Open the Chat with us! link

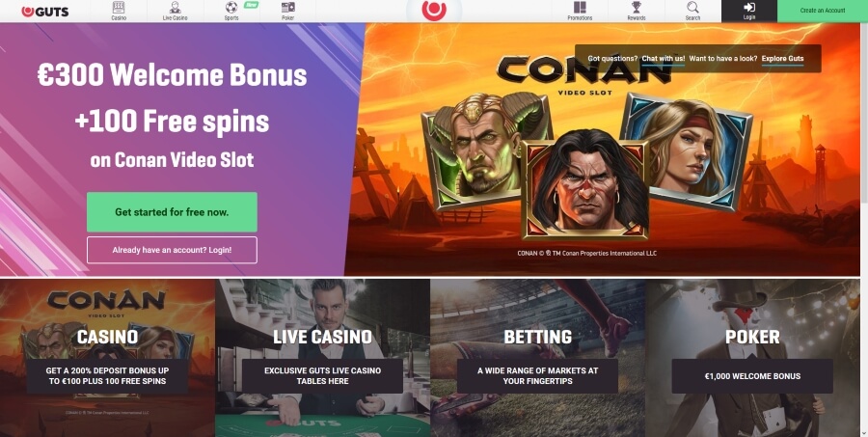(664, 58)
